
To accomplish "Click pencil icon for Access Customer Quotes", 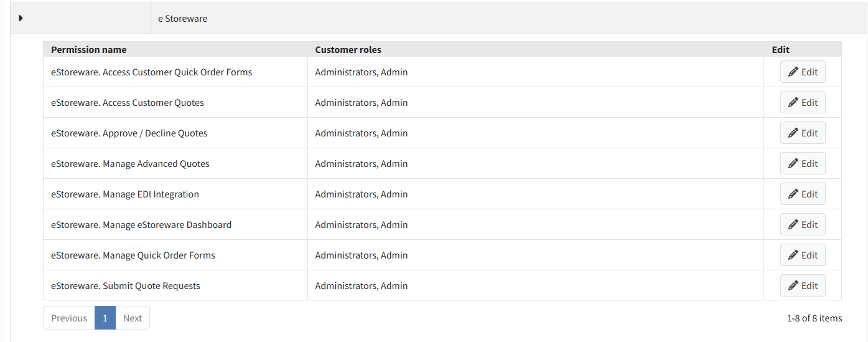I will pyautogui.click(x=793, y=102).
